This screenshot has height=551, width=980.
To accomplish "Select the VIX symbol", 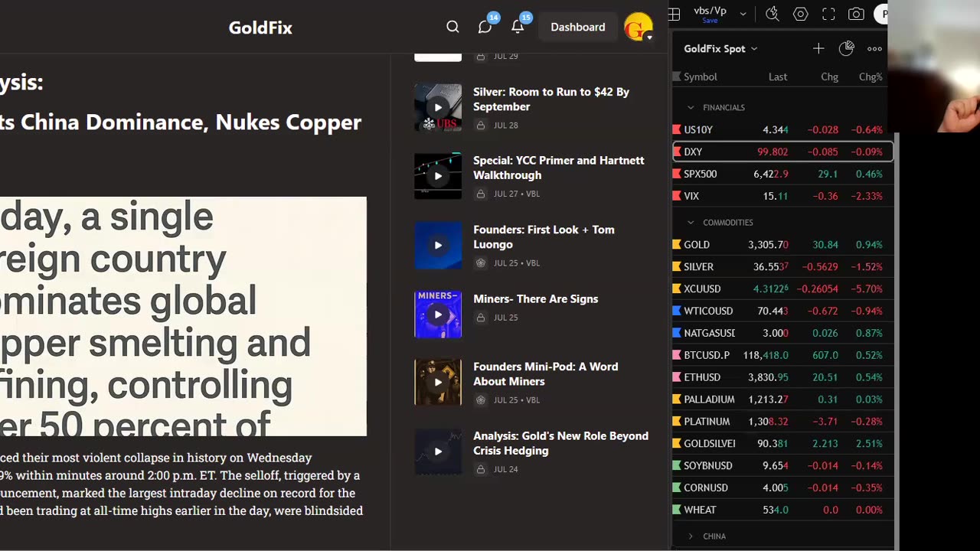I will [691, 196].
